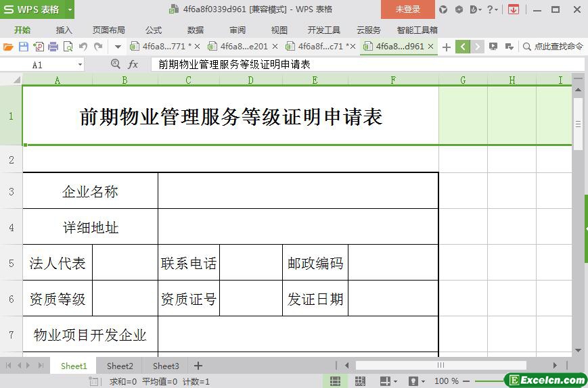Click the insert function fx icon
This screenshot has width=588, height=388.
pyautogui.click(x=133, y=64)
